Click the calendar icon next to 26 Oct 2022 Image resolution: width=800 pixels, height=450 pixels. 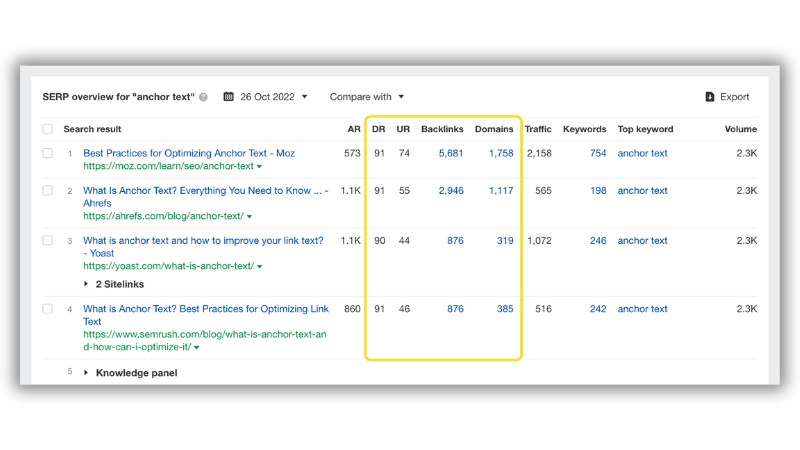229,96
